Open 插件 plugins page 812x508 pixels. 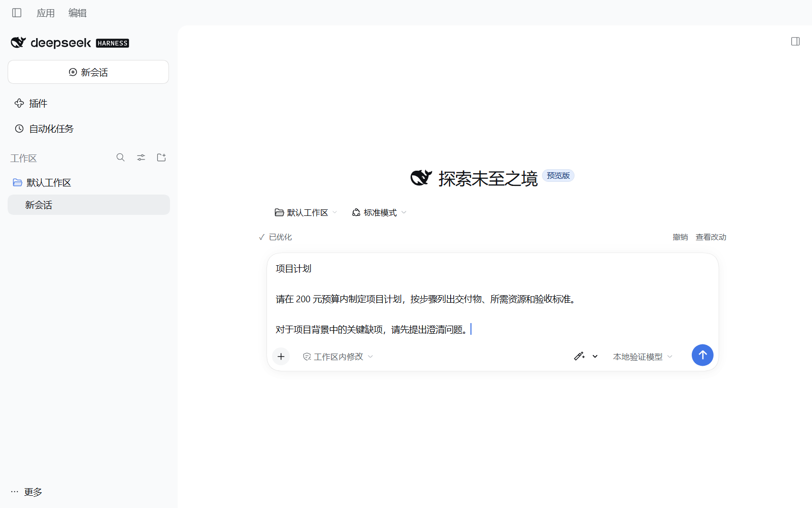31,104
